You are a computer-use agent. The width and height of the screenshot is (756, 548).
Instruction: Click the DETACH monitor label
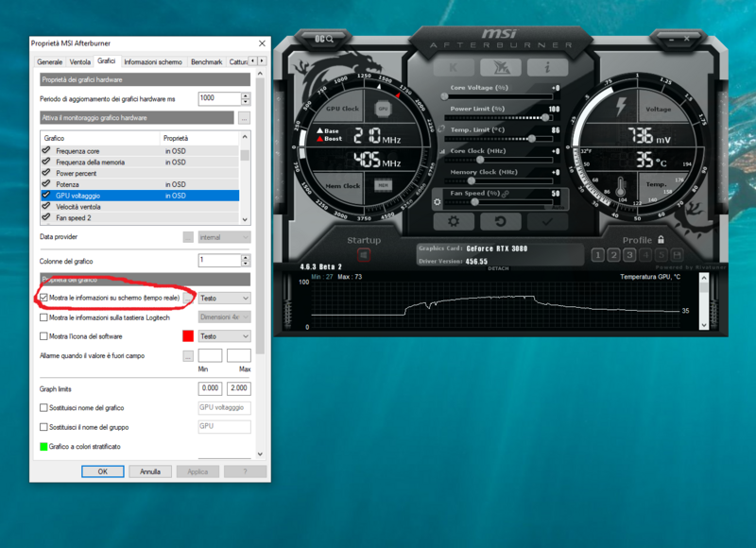tap(498, 268)
